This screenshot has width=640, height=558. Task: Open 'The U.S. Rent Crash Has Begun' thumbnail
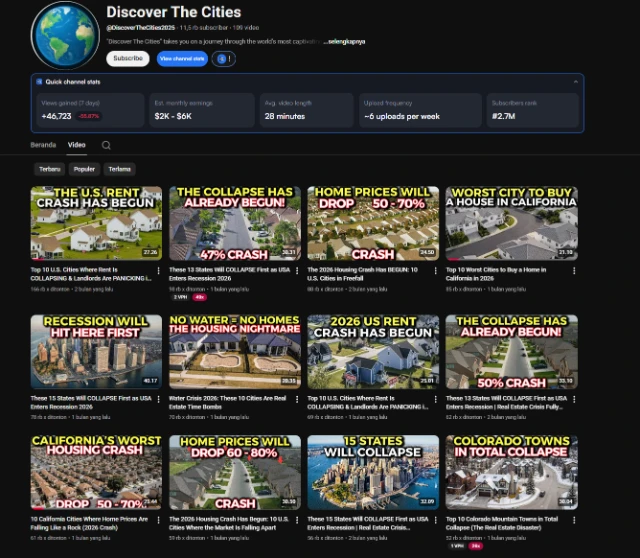[96, 223]
